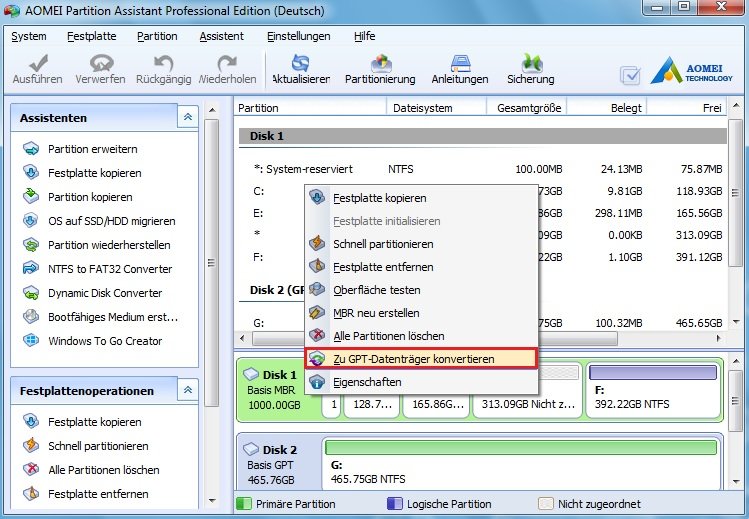The width and height of the screenshot is (749, 519).
Task: Select the System-reserviert partition row
Action: [x=482, y=169]
